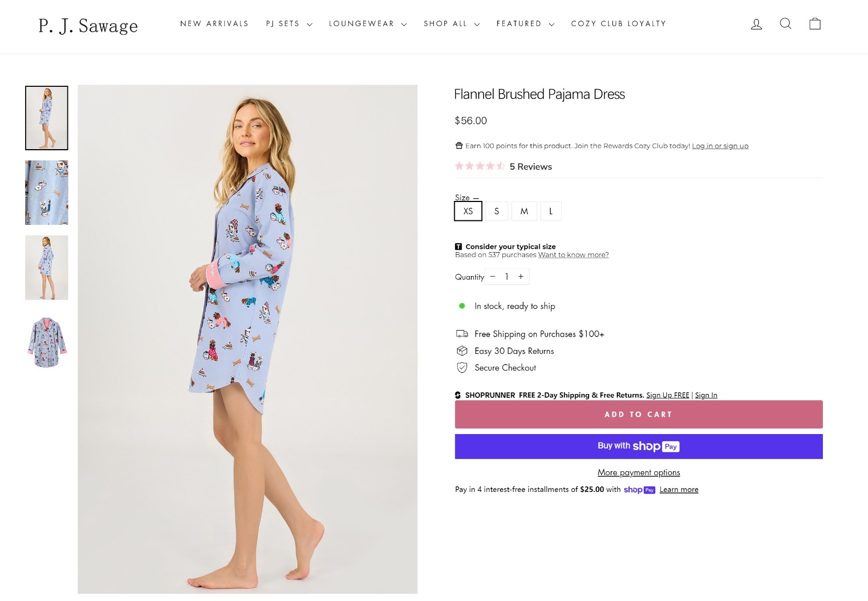Go to New Arrivals
Image resolution: width=868 pixels, height=601 pixels.
[x=214, y=24]
